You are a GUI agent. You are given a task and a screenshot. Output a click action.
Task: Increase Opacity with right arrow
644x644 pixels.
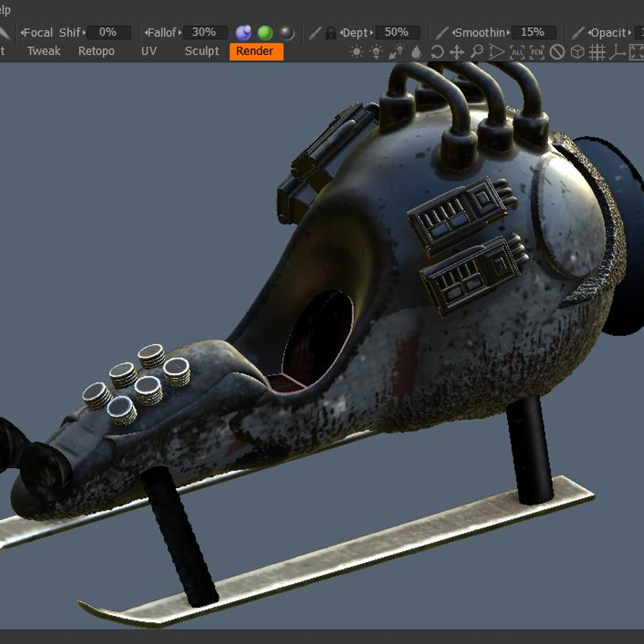[x=630, y=33]
